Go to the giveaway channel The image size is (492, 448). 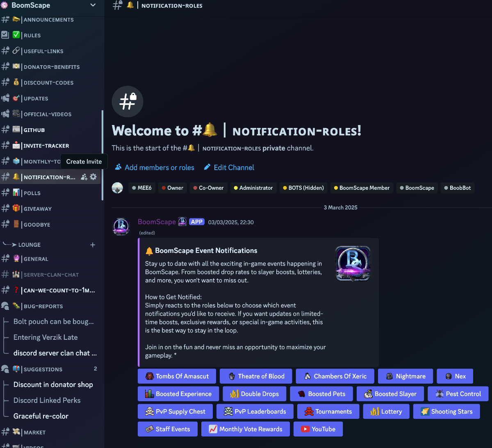pos(50,209)
